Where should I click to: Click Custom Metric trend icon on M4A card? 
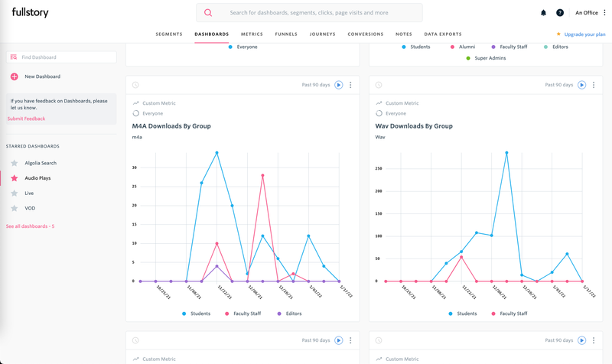(x=135, y=103)
